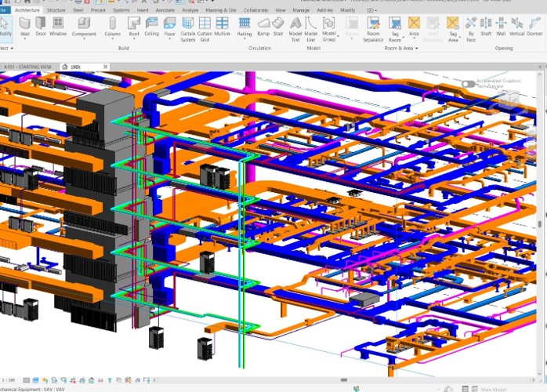The width and height of the screenshot is (547, 392).
Task: Select the Ceiling tool
Action: coord(152,27)
